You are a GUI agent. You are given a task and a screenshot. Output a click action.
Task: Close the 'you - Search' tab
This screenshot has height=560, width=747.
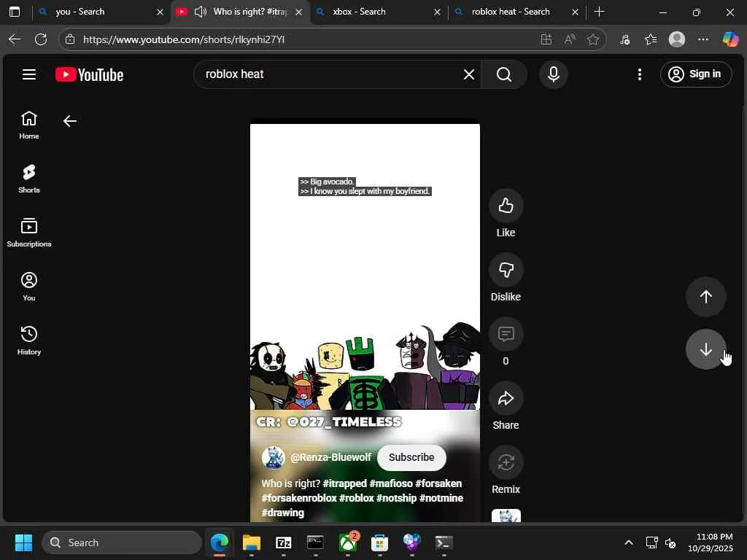click(160, 12)
